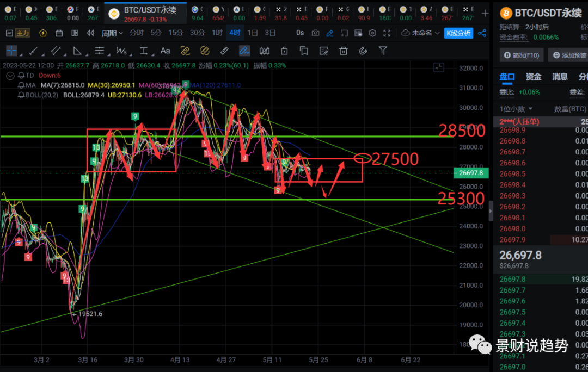Toggle the MA indicator alert bell

coord(21,85)
